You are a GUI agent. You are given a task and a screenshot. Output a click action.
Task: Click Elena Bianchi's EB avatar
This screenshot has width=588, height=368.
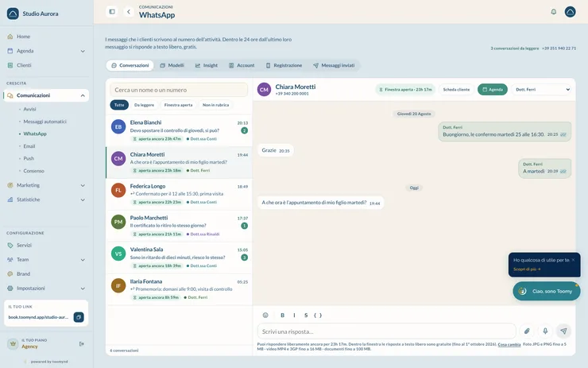[118, 127]
